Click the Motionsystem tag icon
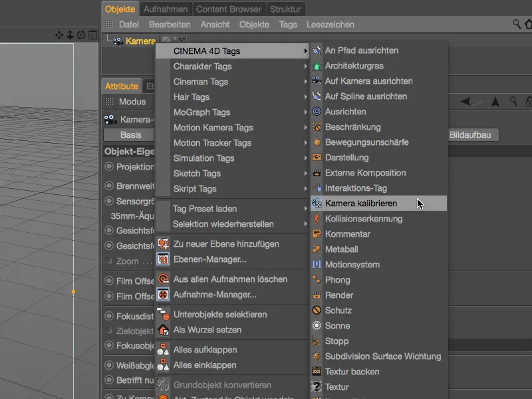 [x=318, y=265]
